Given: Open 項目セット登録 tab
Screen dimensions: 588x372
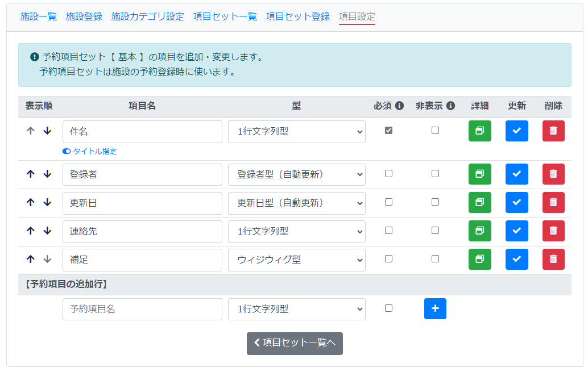Looking at the screenshot, I should point(298,16).
